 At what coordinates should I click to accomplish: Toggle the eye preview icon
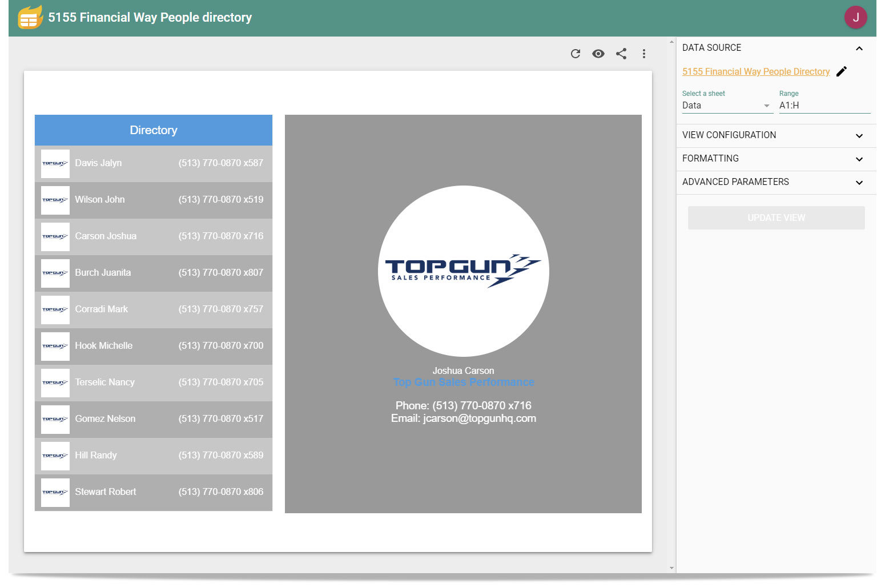coord(598,54)
